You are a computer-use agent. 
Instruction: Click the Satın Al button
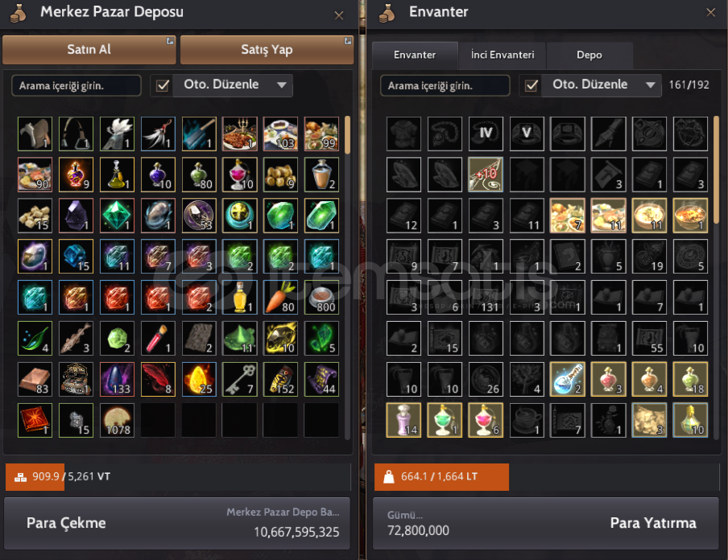[x=89, y=50]
